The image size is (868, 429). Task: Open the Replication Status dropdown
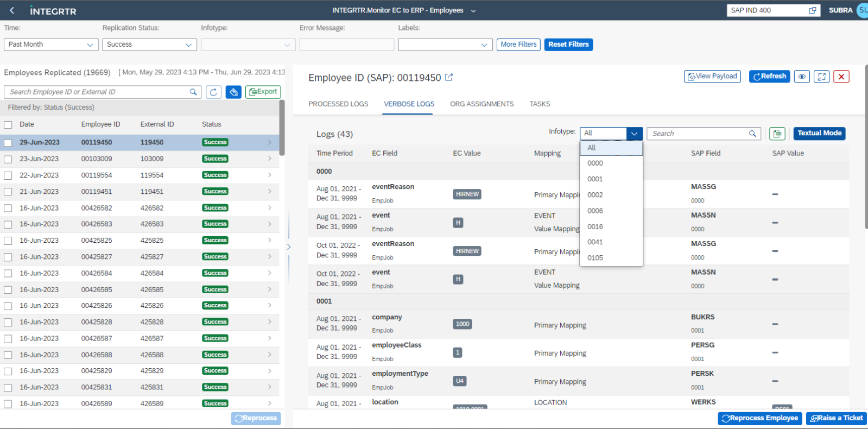click(149, 45)
